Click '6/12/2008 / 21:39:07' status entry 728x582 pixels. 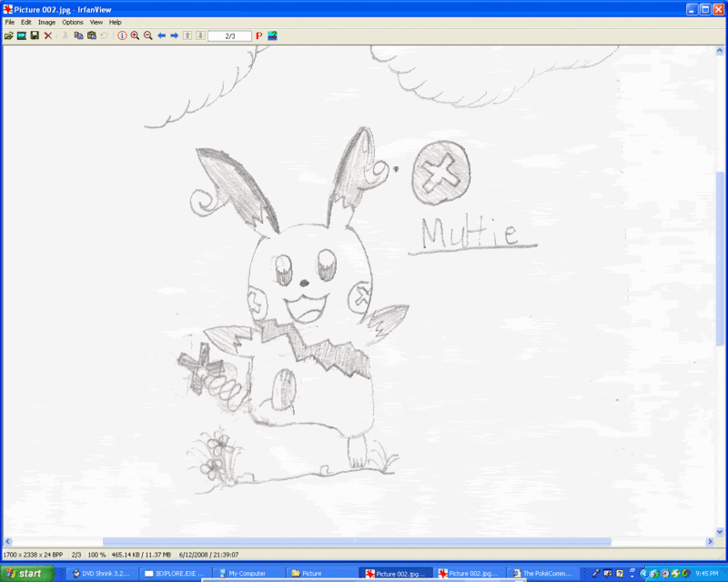[209, 555]
